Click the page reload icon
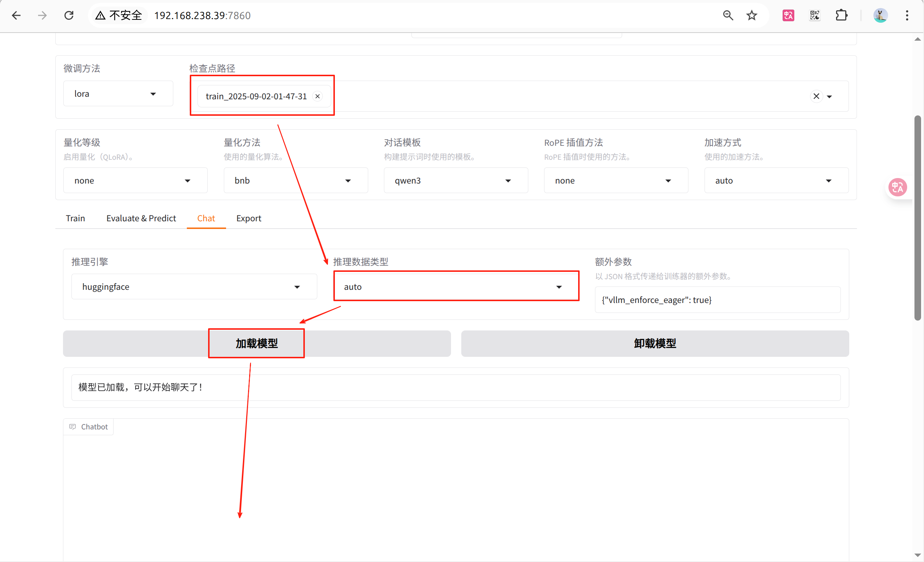The width and height of the screenshot is (924, 562). click(x=69, y=15)
